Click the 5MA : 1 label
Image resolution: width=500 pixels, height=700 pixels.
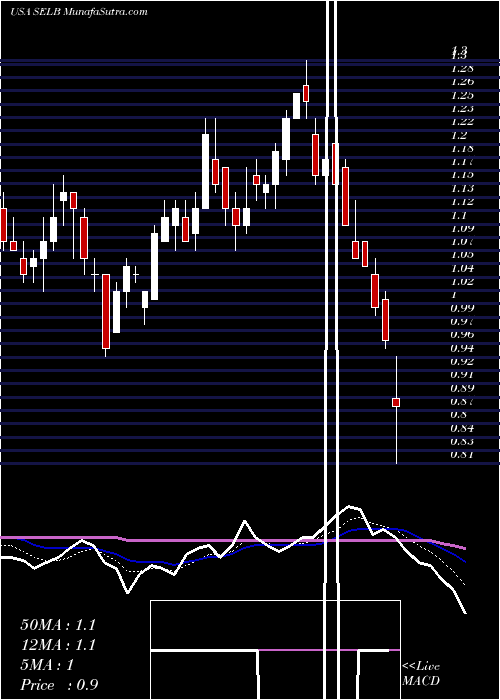(x=47, y=665)
